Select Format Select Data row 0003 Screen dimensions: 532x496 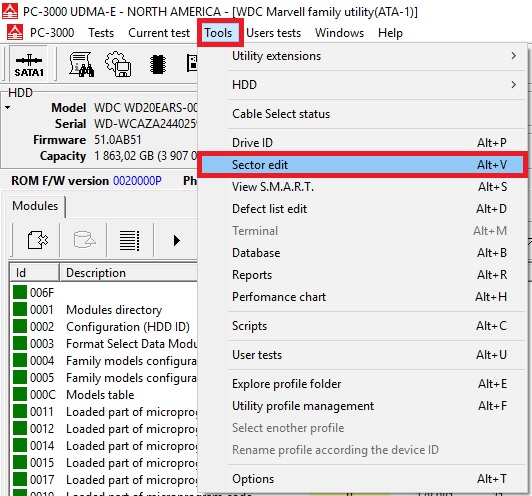click(x=104, y=343)
